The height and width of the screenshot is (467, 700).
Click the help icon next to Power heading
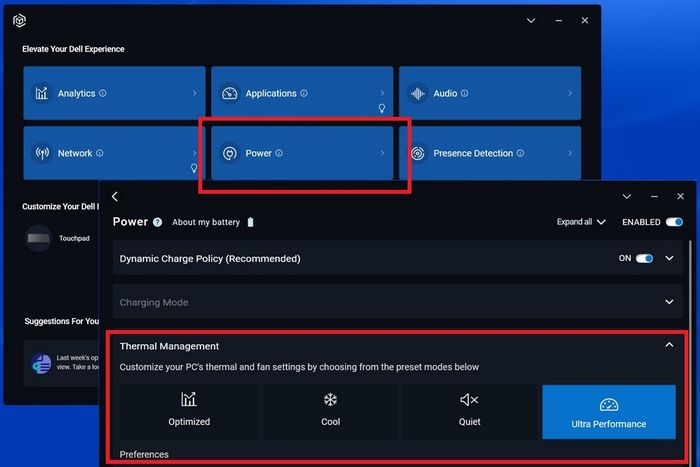158,223
